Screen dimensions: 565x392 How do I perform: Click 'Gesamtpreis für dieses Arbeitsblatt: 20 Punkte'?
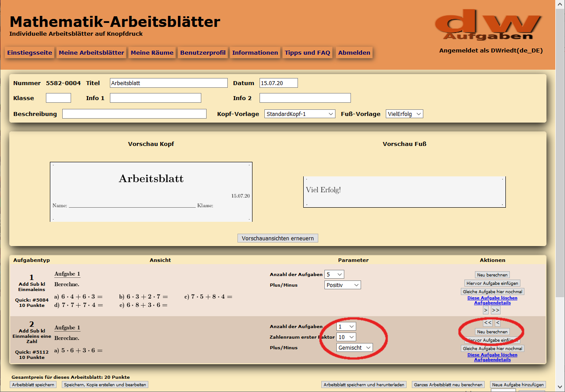(x=70, y=377)
